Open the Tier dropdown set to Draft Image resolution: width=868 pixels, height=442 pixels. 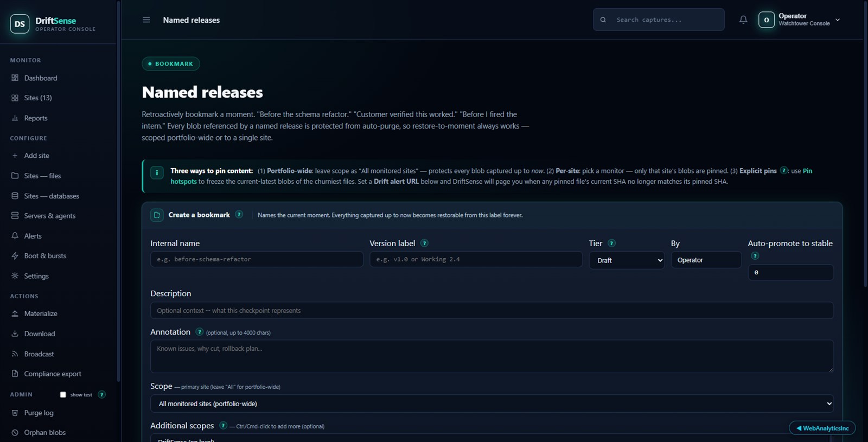tap(627, 260)
